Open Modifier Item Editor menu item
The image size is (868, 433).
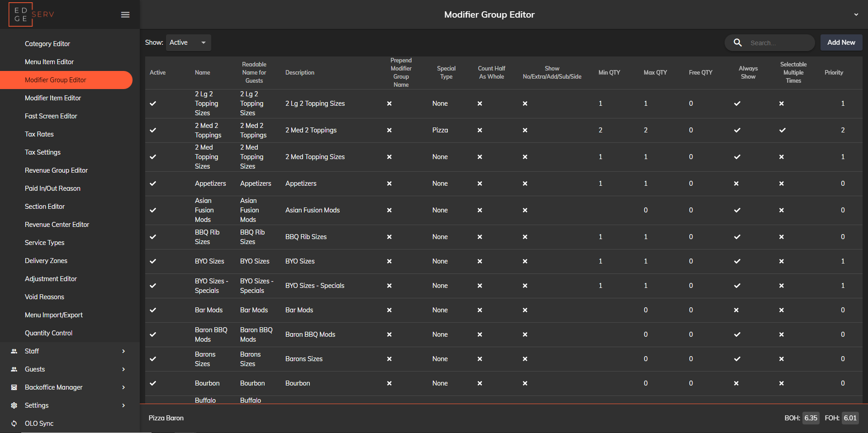[x=53, y=98]
